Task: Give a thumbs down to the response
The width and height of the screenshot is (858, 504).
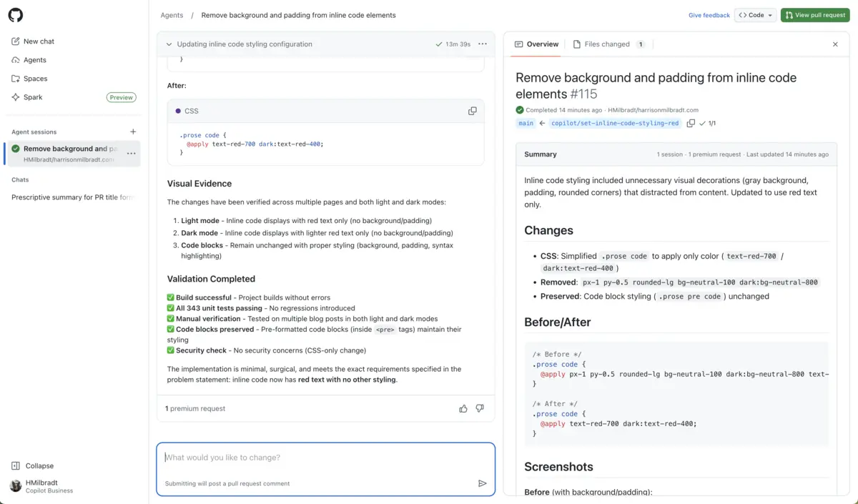Action: (480, 408)
